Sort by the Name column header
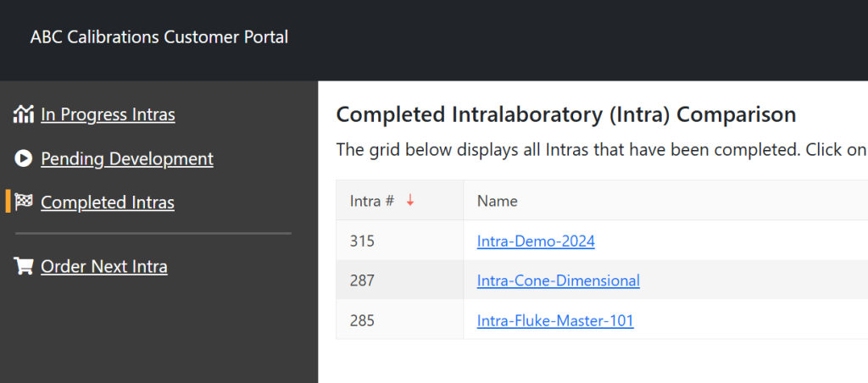The width and height of the screenshot is (868, 383). 497,201
